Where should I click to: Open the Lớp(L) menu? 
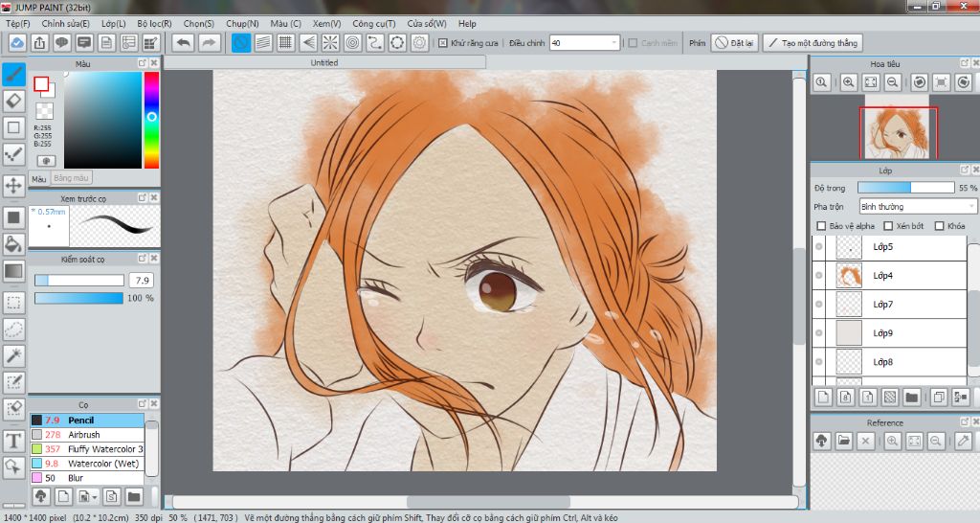pyautogui.click(x=113, y=23)
